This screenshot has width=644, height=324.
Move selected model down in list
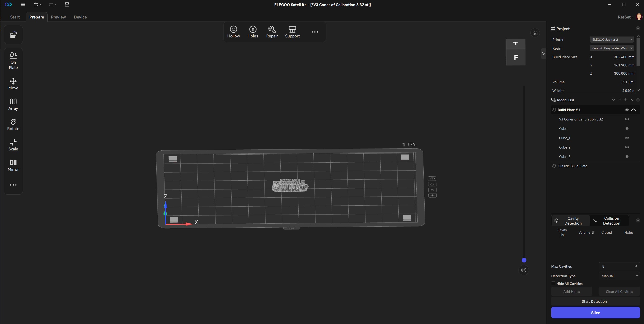613,100
